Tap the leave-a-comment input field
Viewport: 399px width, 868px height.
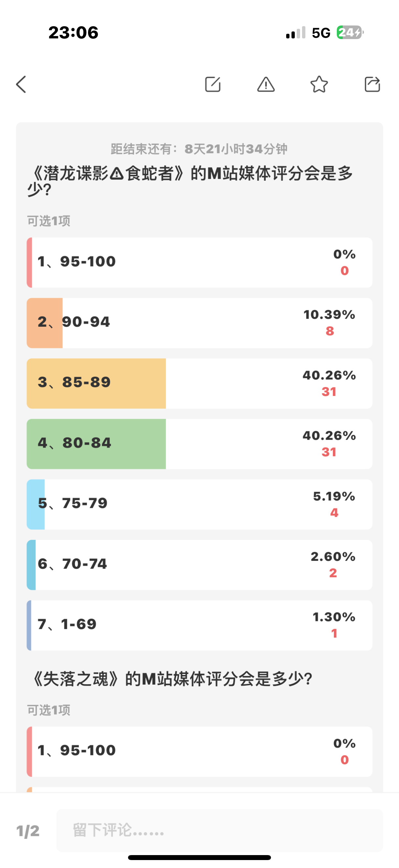(x=220, y=831)
